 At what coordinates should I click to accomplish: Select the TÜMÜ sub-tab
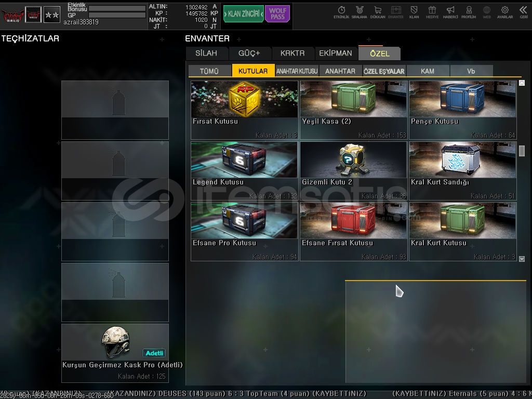(x=209, y=71)
